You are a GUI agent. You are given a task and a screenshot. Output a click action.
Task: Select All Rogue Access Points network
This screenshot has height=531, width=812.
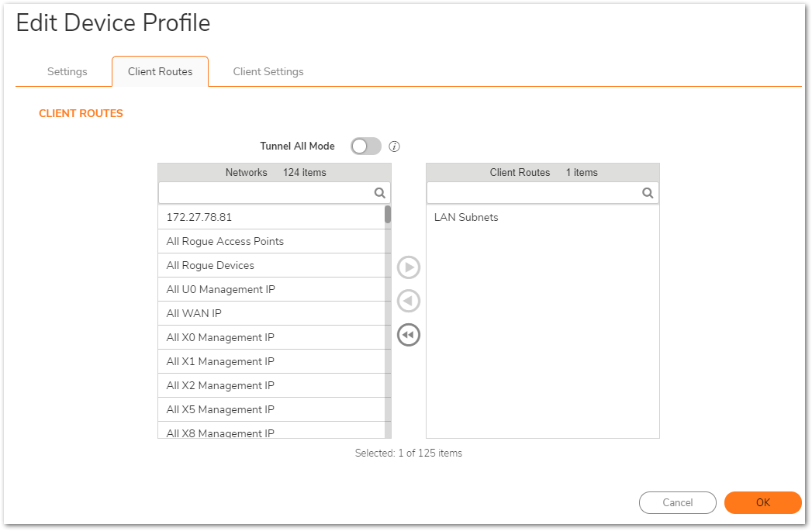click(x=225, y=241)
